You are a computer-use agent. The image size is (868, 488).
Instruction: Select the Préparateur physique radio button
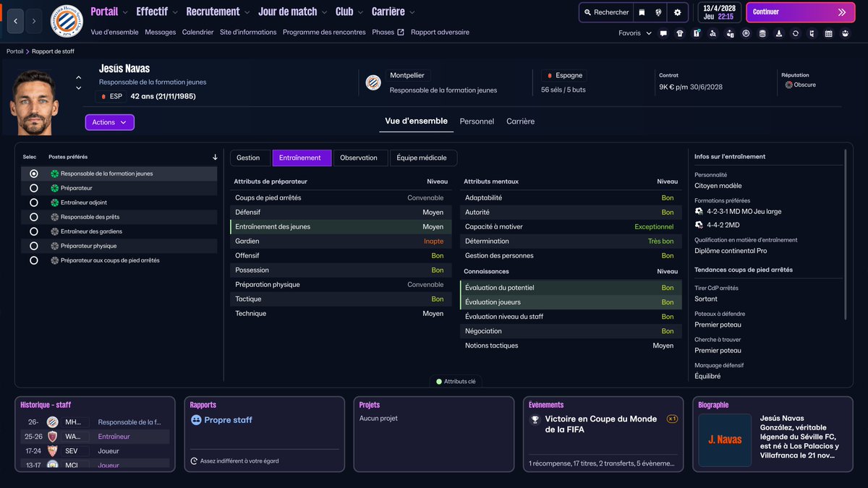34,246
